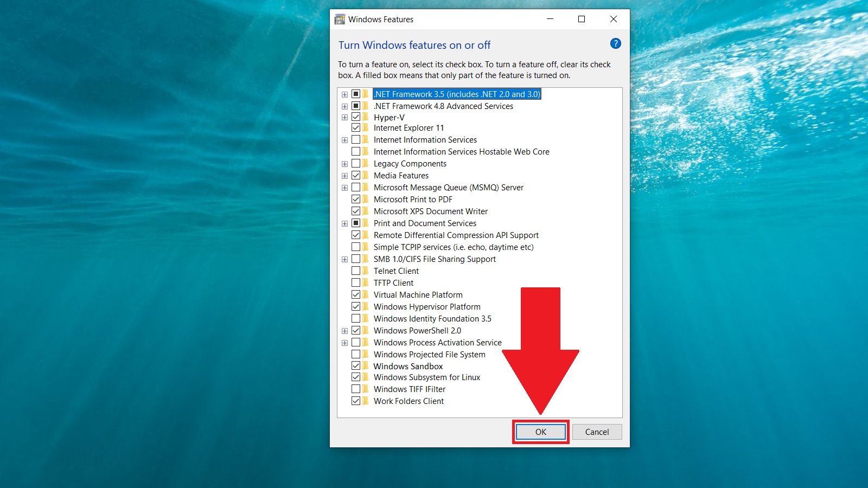
Task: Check SMB 1.0/CIFS File Sharing Support
Action: (356, 259)
